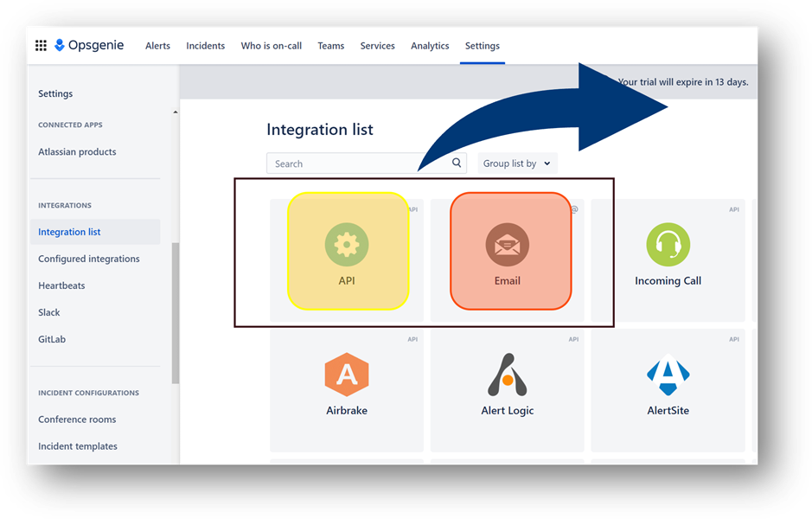
Task: Expand the Group list by dropdown
Action: [517, 163]
